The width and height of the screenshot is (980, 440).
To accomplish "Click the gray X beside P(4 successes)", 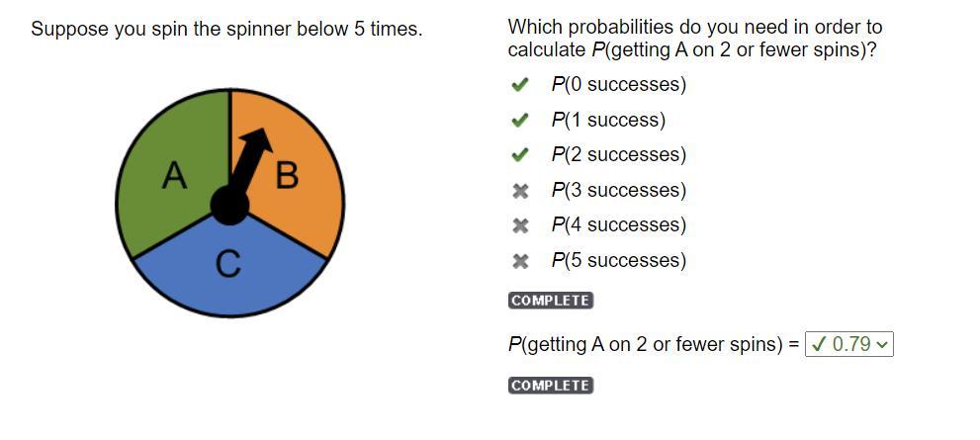I will [x=520, y=225].
